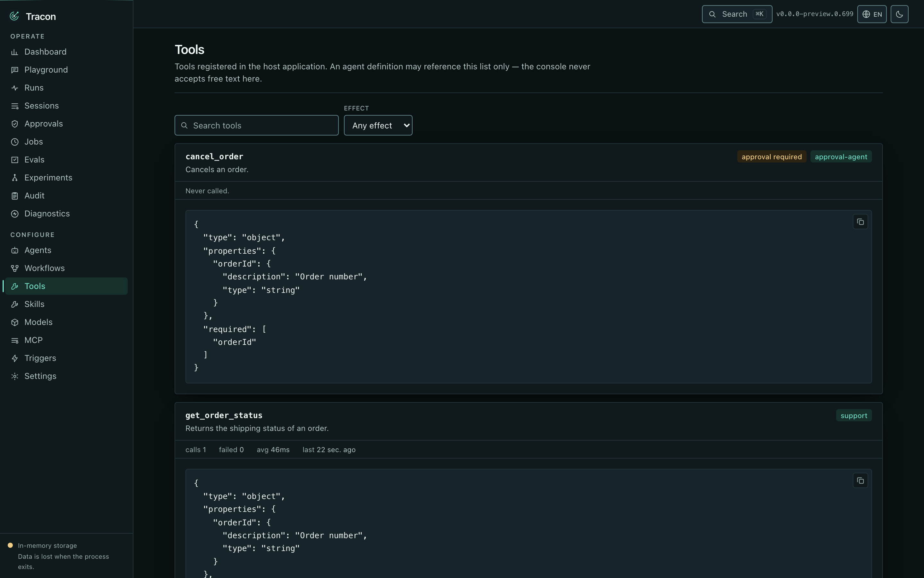Copy the get_order_status JSON schema
The width and height of the screenshot is (924, 578).
pos(860,480)
